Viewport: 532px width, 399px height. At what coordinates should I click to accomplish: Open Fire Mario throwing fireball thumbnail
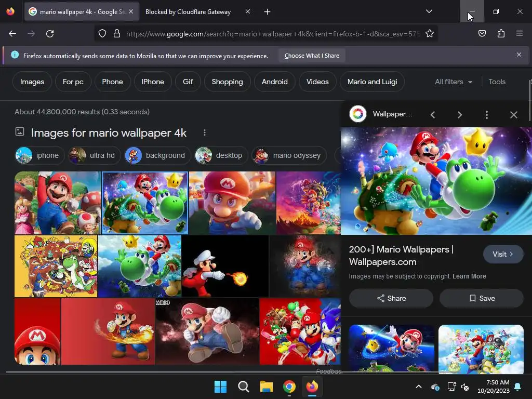click(225, 267)
